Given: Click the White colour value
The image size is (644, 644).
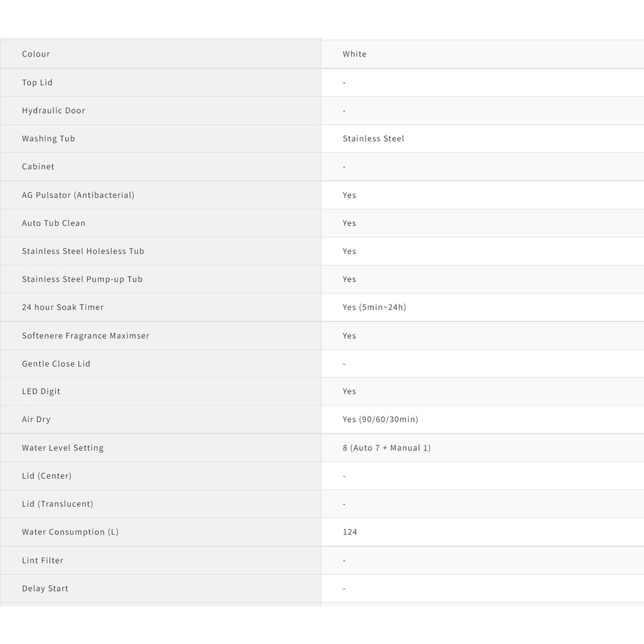Looking at the screenshot, I should tap(354, 54).
